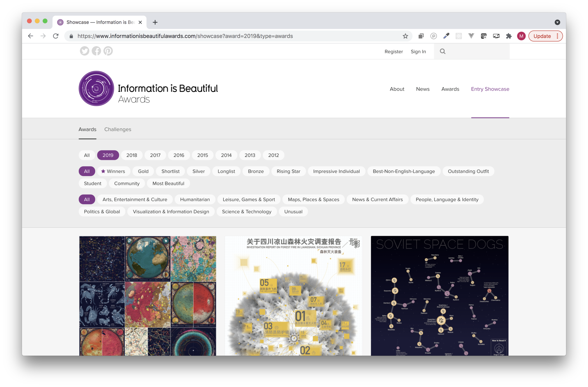Expand the Chrome tab search arrow
This screenshot has height=387, width=588.
coord(557,22)
